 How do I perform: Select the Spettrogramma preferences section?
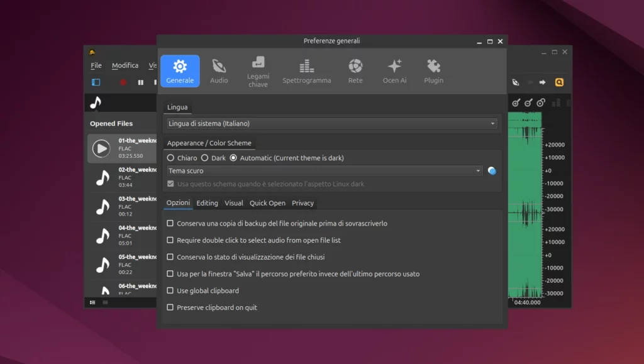coord(306,70)
